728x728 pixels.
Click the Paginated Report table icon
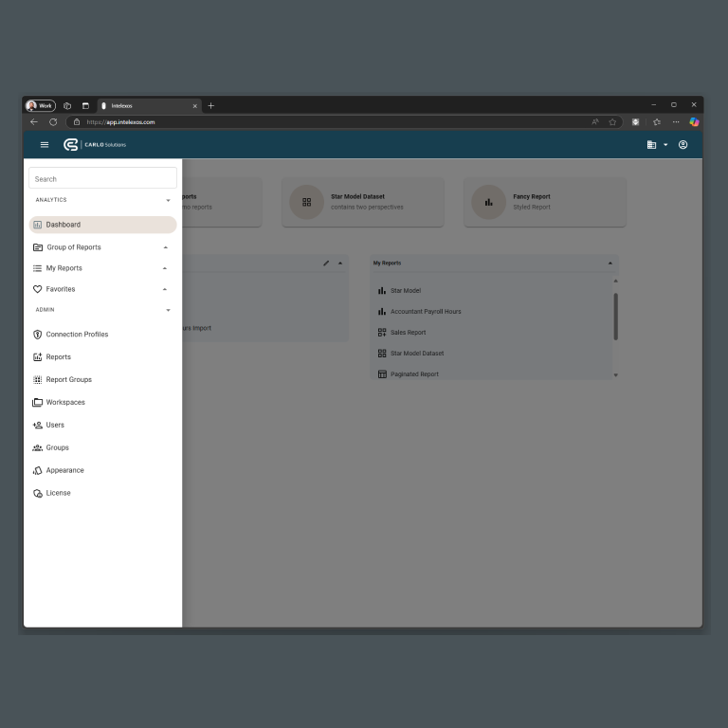pyautogui.click(x=382, y=374)
